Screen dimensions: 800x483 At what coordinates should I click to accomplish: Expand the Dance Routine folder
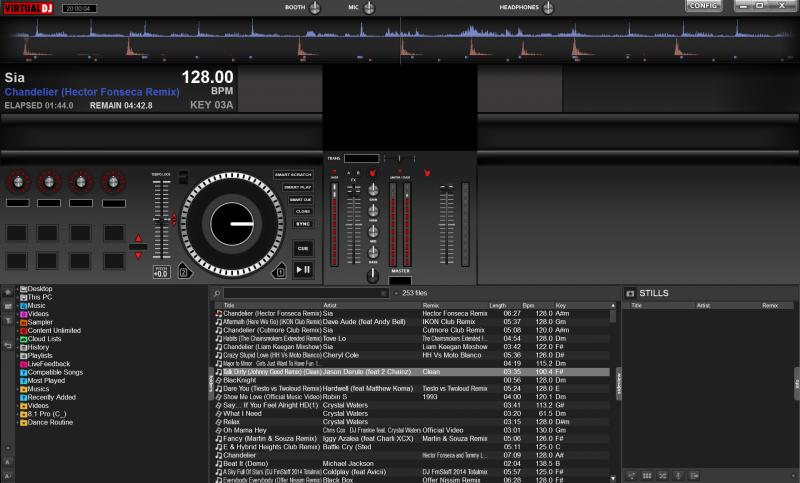click(17, 422)
